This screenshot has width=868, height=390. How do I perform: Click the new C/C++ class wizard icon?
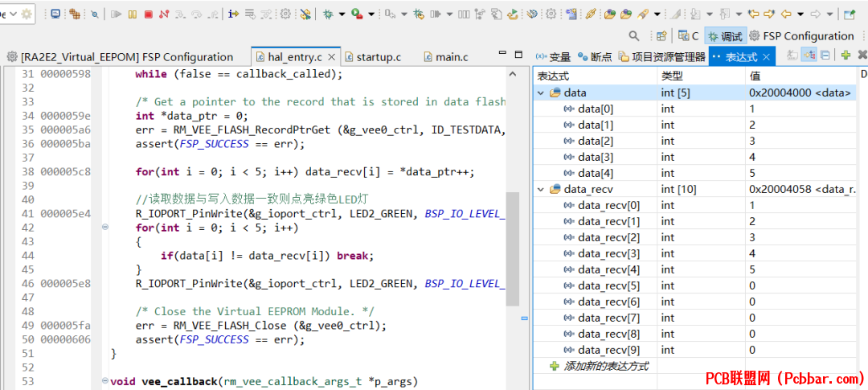(x=572, y=14)
